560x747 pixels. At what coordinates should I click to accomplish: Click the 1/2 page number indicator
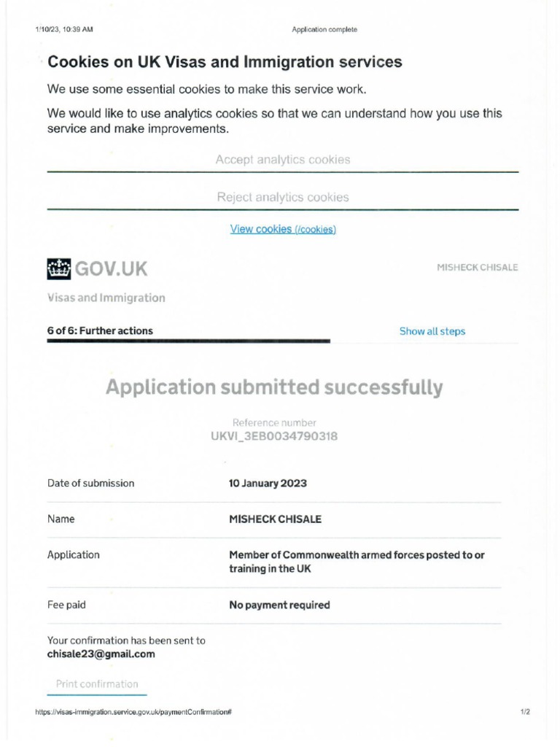tap(525, 712)
